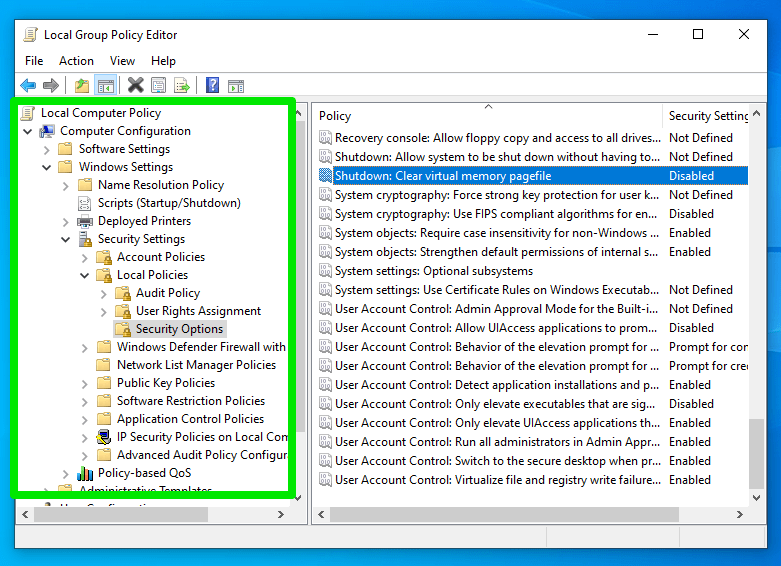Click the Export List toolbar icon
Screen dimensions: 781x566
coord(182,86)
